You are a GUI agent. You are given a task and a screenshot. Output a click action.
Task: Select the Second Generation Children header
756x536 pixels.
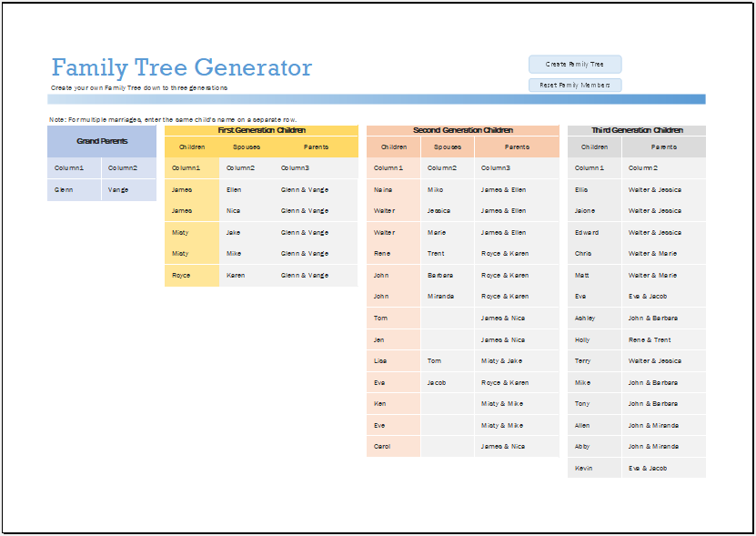click(462, 129)
